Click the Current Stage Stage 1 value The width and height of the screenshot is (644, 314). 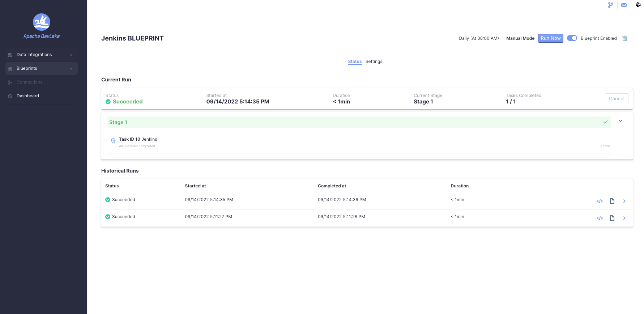(x=423, y=102)
